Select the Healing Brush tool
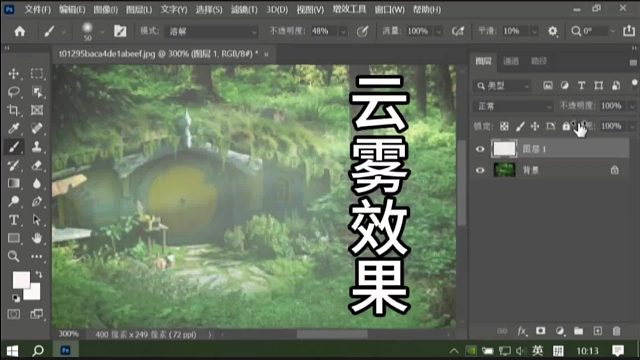Screen dimensions: 640x360 tap(37, 129)
